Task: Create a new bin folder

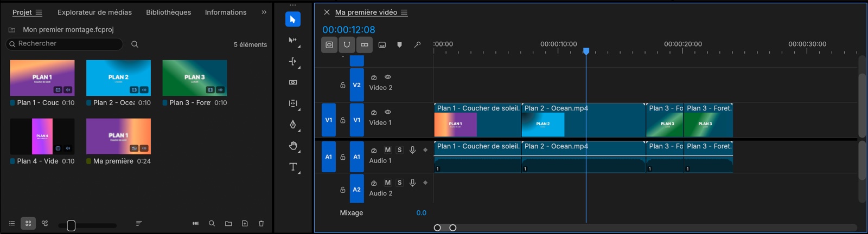Action: (228, 223)
